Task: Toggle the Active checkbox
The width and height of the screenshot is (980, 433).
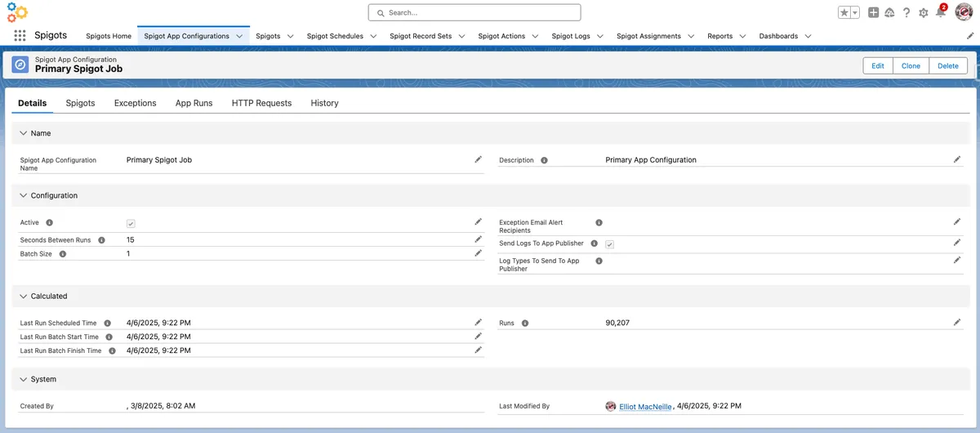Action: point(131,223)
